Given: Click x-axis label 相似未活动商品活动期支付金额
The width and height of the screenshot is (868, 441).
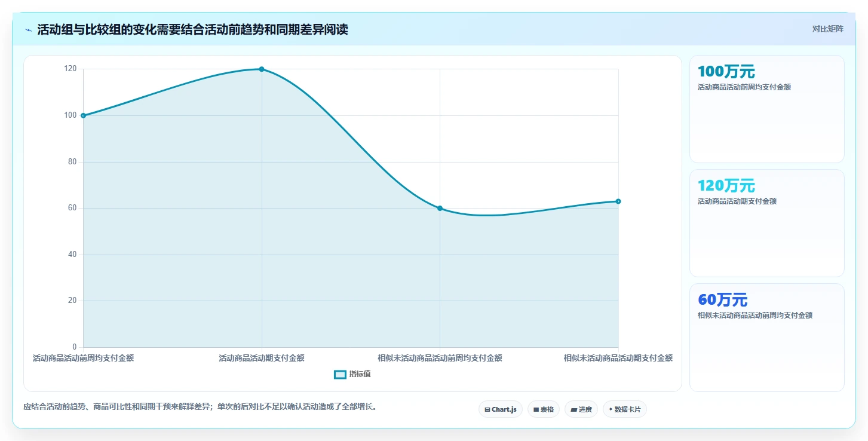Looking at the screenshot, I should pyautogui.click(x=618, y=359).
